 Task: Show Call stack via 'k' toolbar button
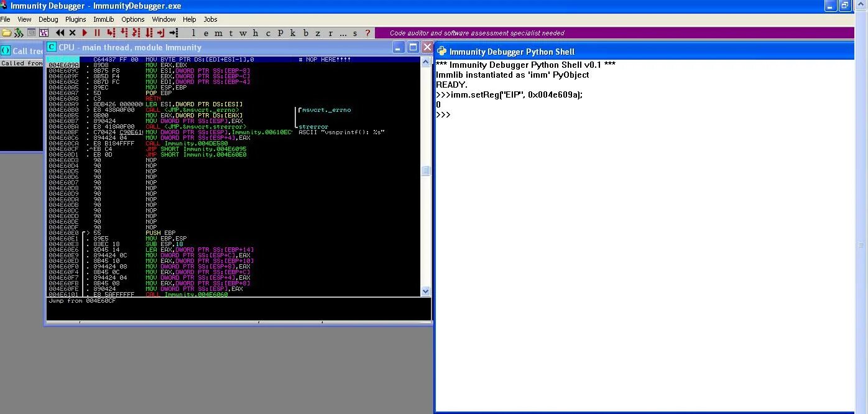click(x=293, y=33)
